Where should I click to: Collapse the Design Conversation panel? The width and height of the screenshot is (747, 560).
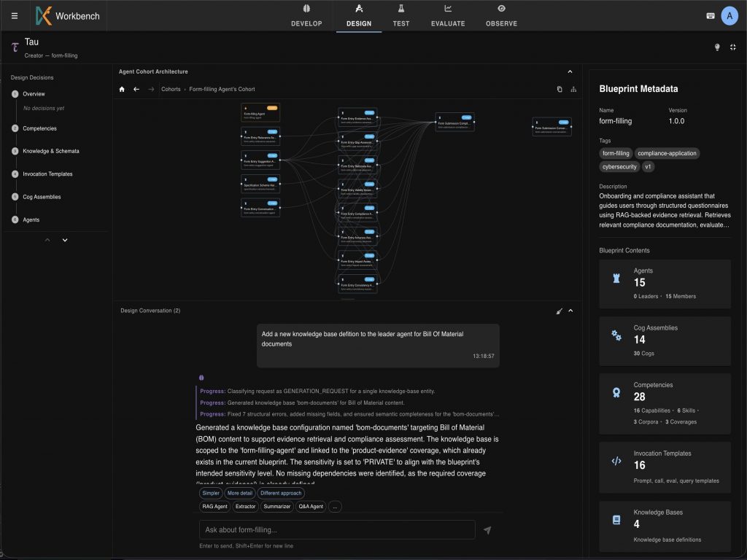click(570, 311)
